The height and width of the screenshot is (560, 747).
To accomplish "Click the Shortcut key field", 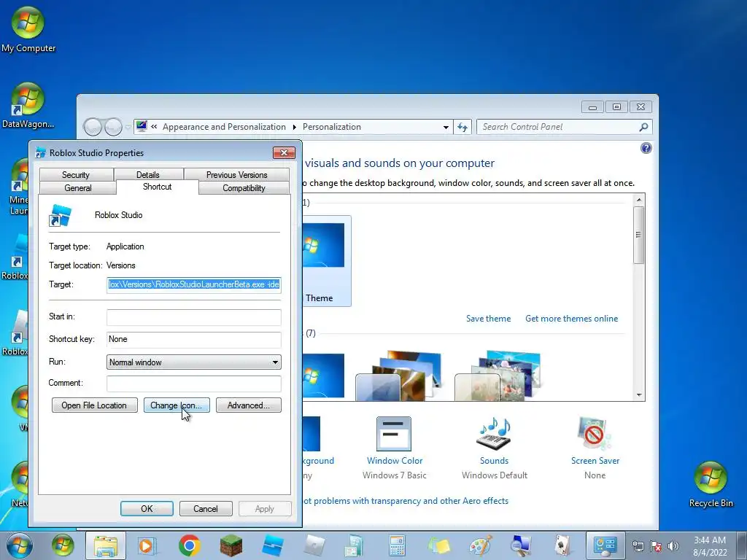I will (194, 340).
